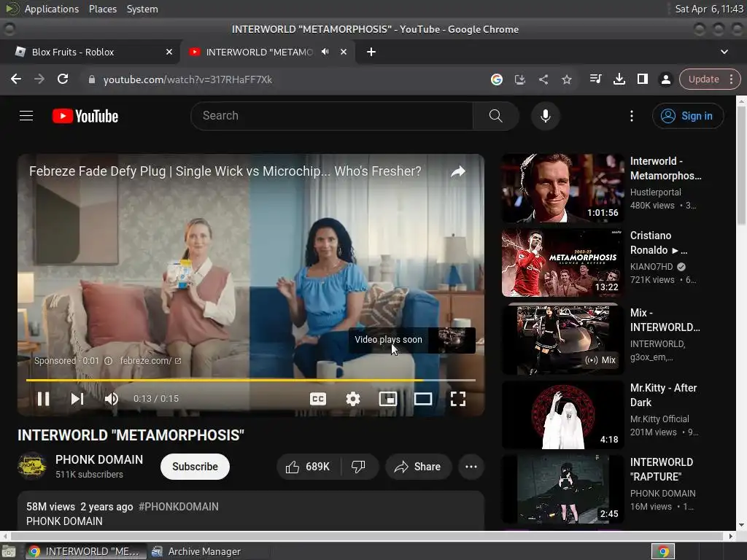Skip to next video button
This screenshot has height=560, width=747.
click(x=77, y=399)
